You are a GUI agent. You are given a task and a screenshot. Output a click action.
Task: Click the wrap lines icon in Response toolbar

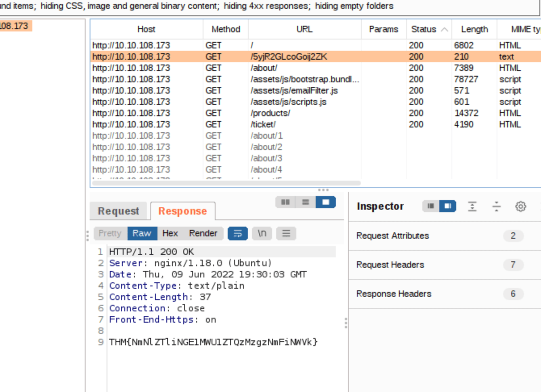[x=238, y=233]
